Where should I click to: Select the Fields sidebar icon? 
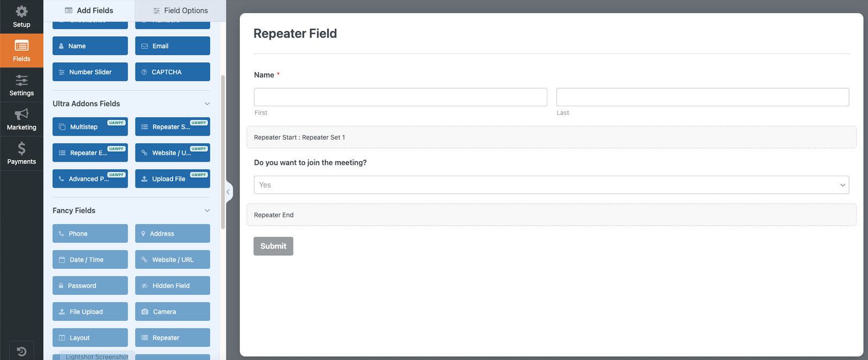coord(22,47)
